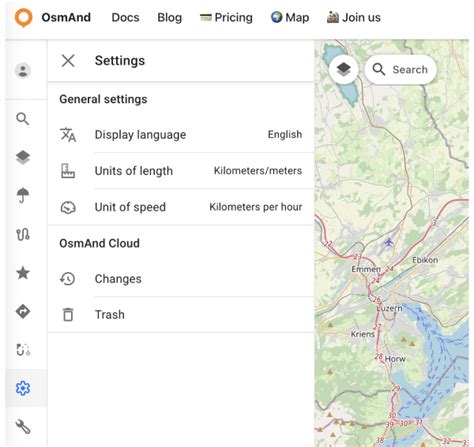The height and width of the screenshot is (447, 474).
Task: Click the Units of length ruler icon
Action: (x=68, y=171)
